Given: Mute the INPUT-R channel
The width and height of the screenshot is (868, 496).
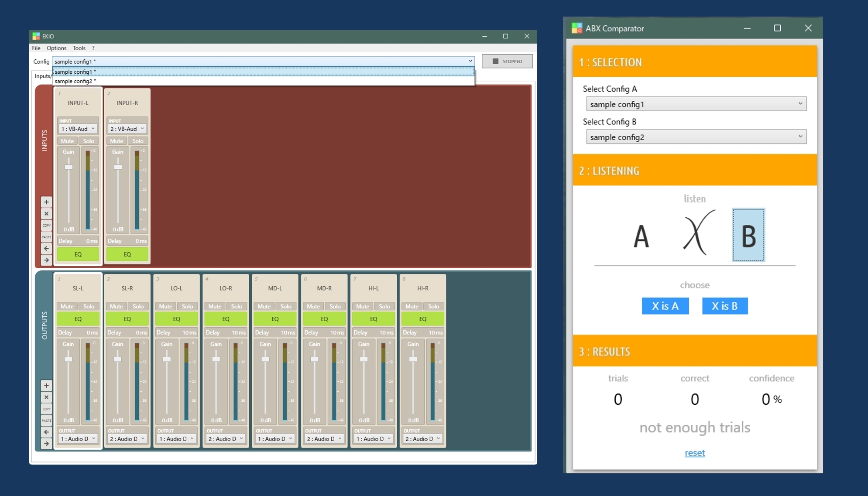Looking at the screenshot, I should pos(117,141).
